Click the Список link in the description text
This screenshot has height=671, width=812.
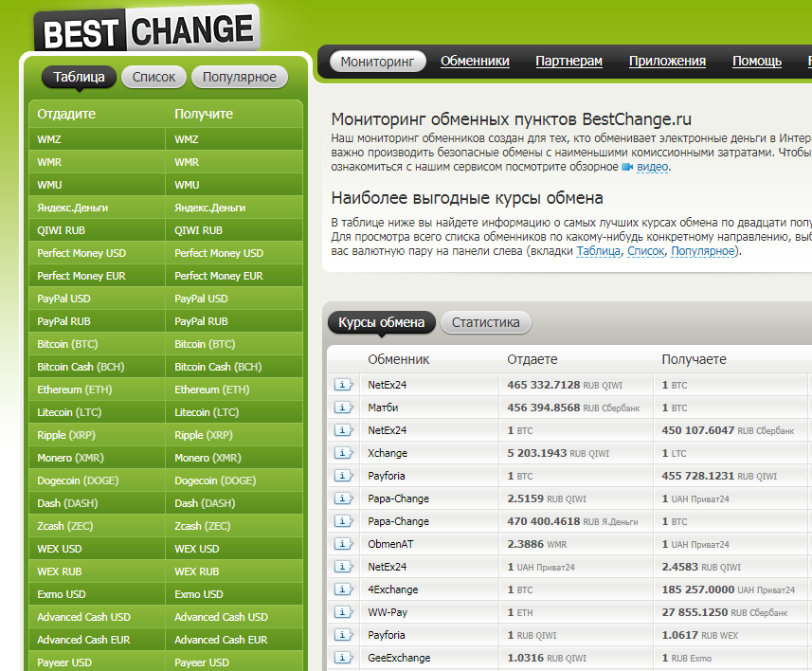pos(646,251)
